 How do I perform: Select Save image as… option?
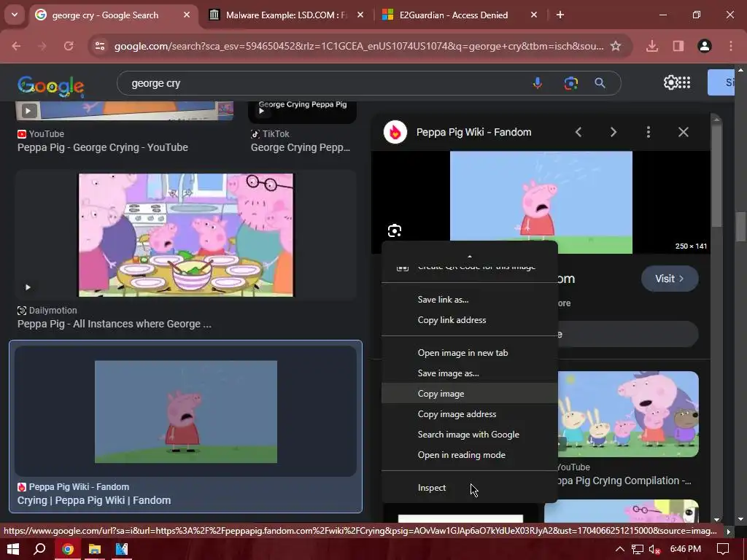pyautogui.click(x=469, y=373)
